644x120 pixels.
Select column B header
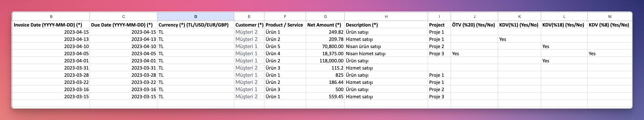pos(51,16)
